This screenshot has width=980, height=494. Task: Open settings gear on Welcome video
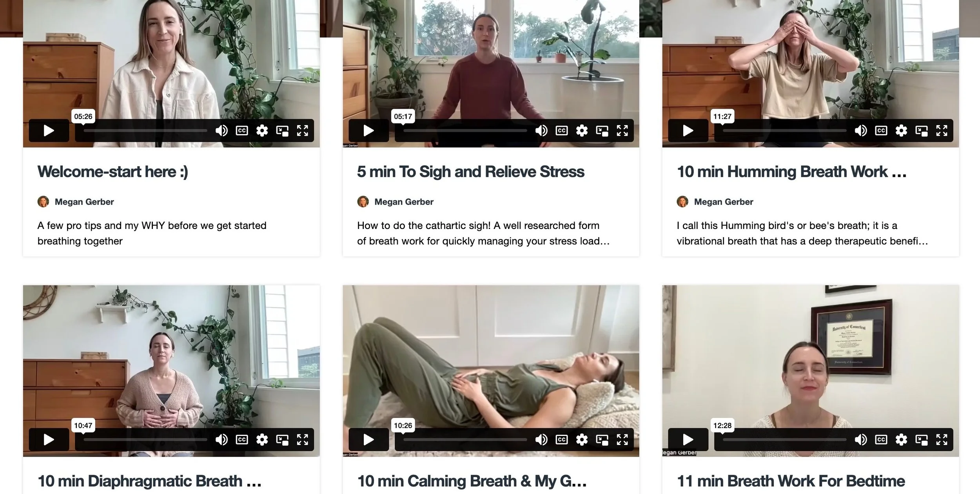pos(262,131)
